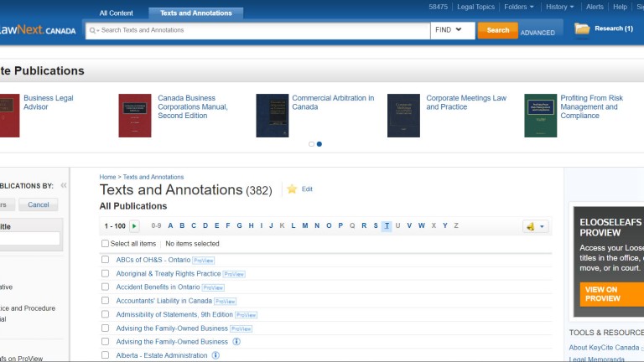Image resolution: width=644 pixels, height=362 pixels.
Task: Open the Research folder icon
Action: (x=582, y=28)
